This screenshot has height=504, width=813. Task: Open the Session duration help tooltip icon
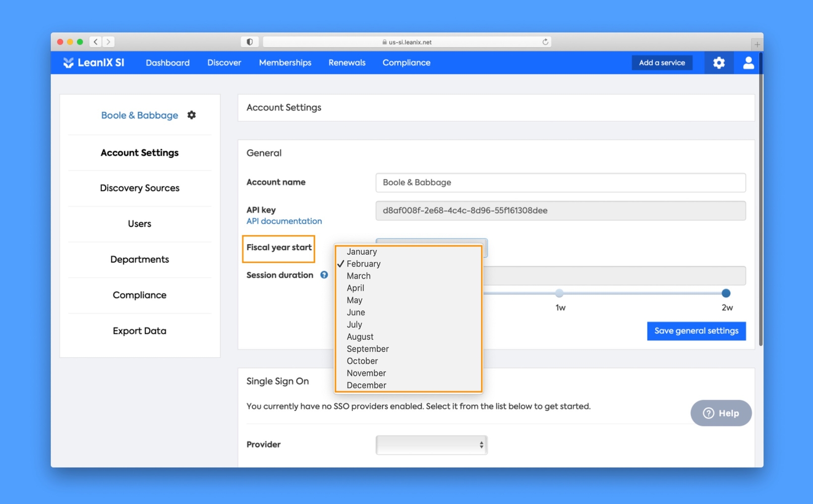[324, 275]
